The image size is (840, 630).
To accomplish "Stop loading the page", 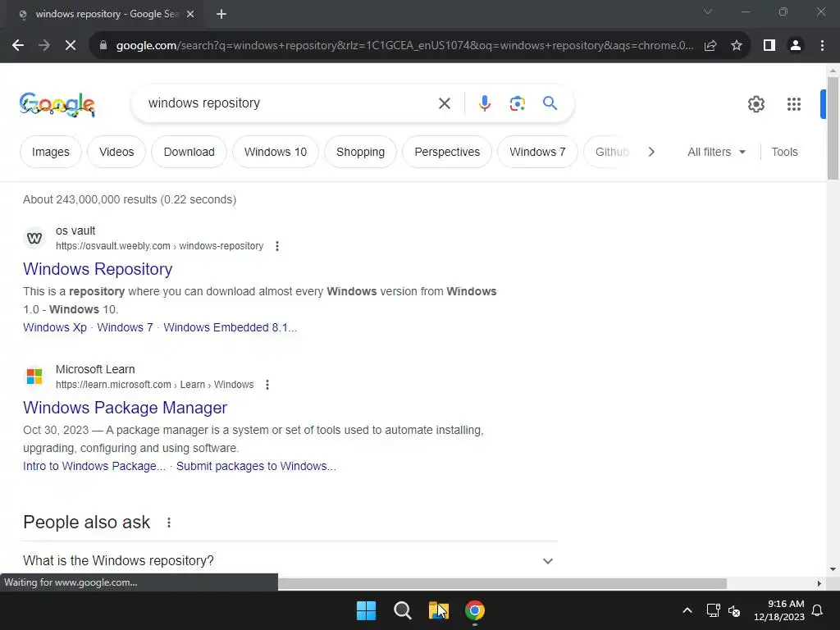I will tap(71, 46).
